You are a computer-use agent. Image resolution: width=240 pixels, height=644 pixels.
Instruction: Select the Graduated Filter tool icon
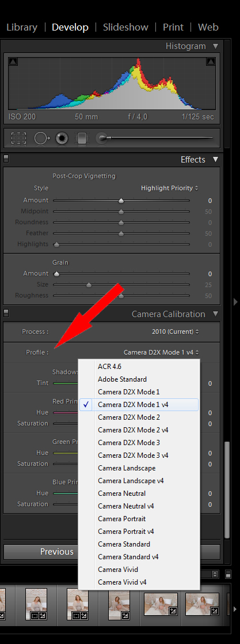(82, 138)
